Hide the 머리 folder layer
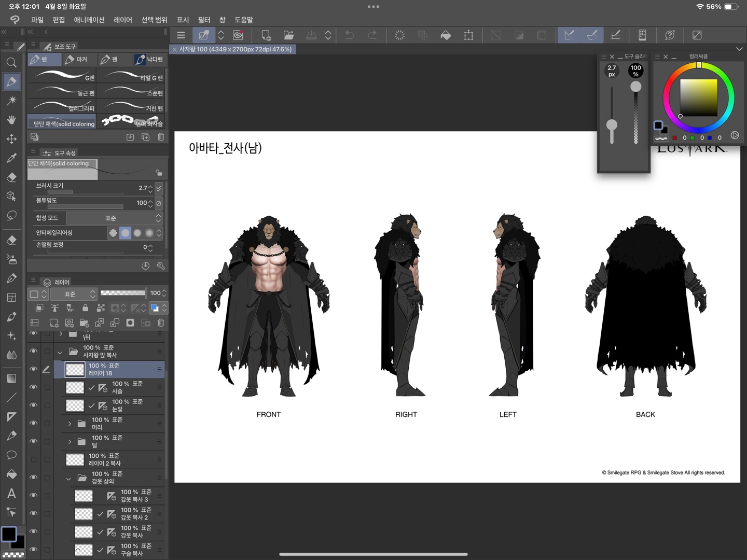 [x=33, y=423]
